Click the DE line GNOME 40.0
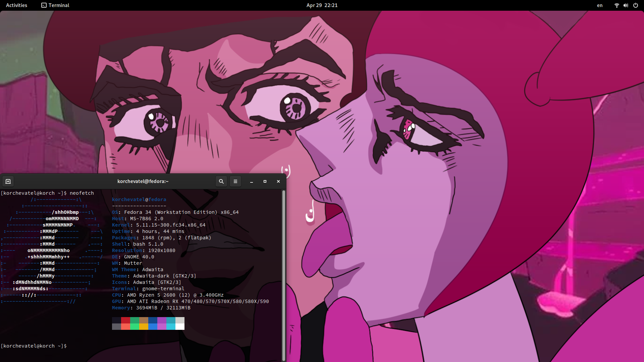The width and height of the screenshot is (644, 362). coord(133,257)
